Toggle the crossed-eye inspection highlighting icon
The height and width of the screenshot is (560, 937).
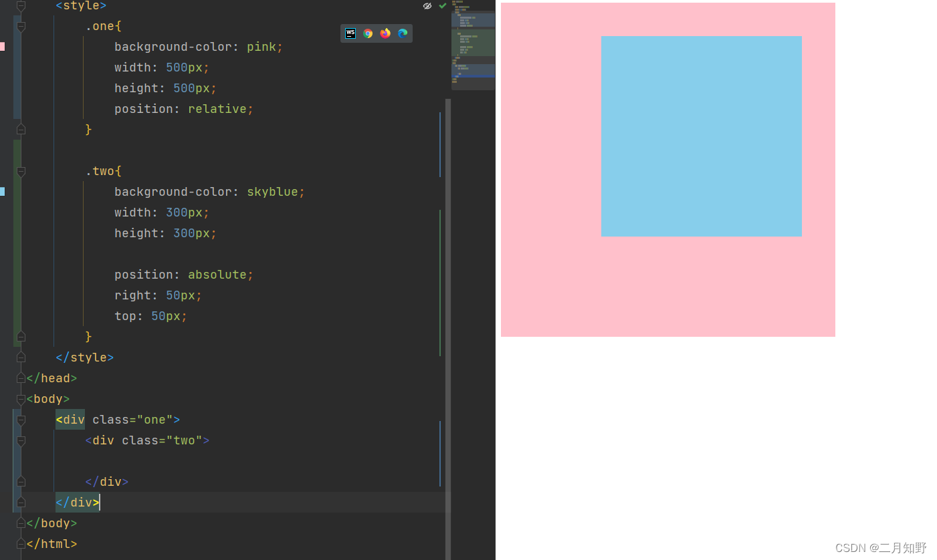(x=427, y=5)
